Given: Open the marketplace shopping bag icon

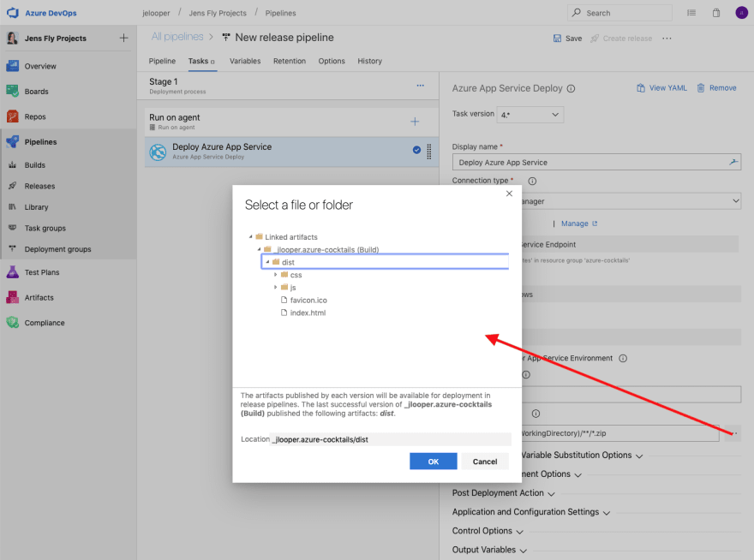Looking at the screenshot, I should [716, 13].
